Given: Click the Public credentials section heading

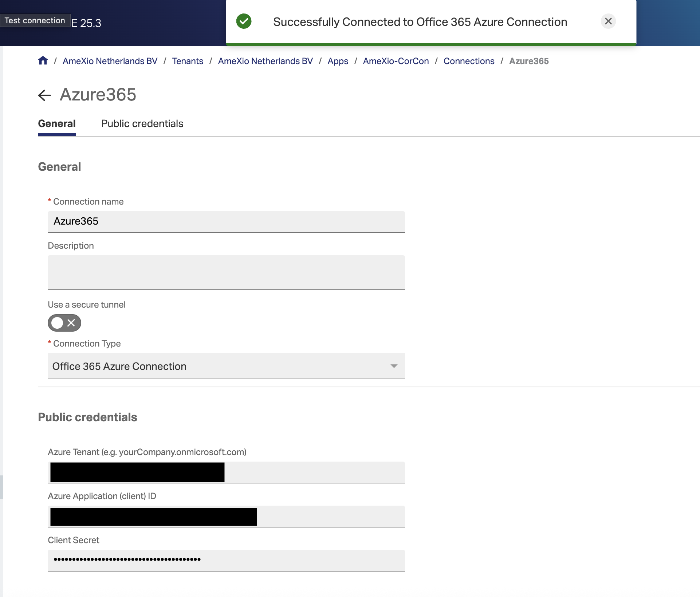Looking at the screenshot, I should (87, 417).
